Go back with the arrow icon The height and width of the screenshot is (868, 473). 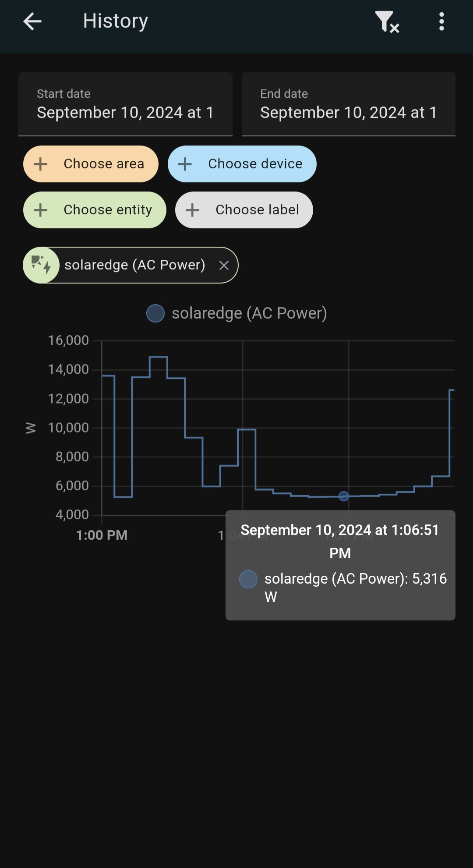[x=32, y=21]
